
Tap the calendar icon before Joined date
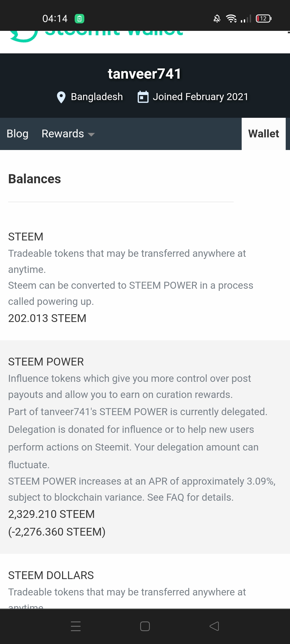click(x=143, y=97)
